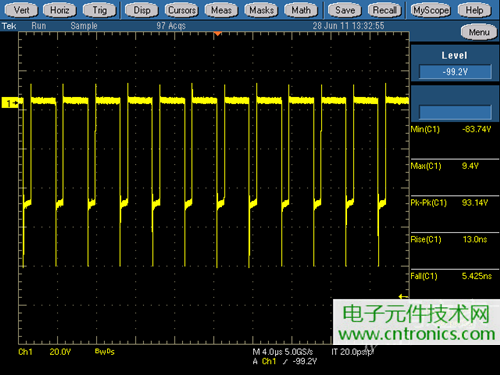The image size is (500, 375).
Task: Open Help from the toolbar
Action: (x=474, y=10)
